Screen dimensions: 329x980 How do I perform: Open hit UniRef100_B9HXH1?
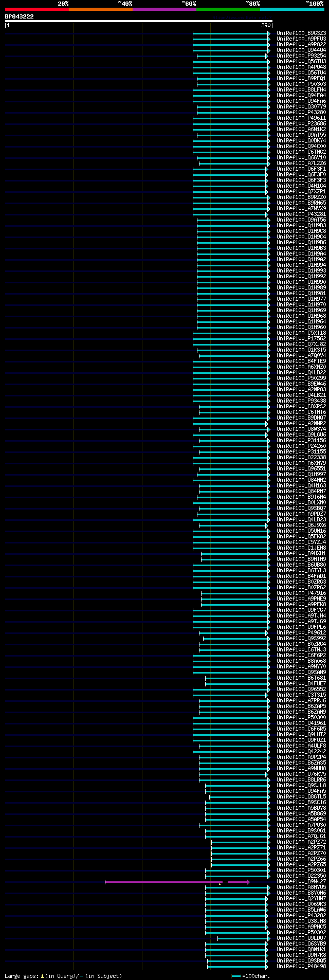coord(301,554)
